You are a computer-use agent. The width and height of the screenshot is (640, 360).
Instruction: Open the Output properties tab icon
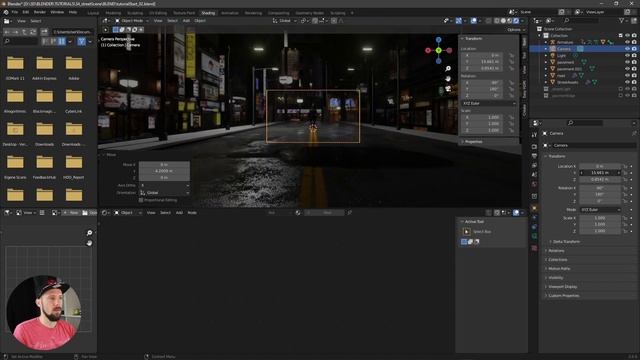[x=534, y=156]
